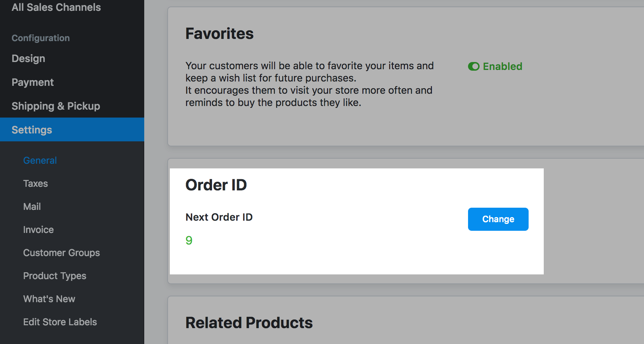Click the Favorites section heading
This screenshot has width=644, height=344.
pyautogui.click(x=219, y=34)
